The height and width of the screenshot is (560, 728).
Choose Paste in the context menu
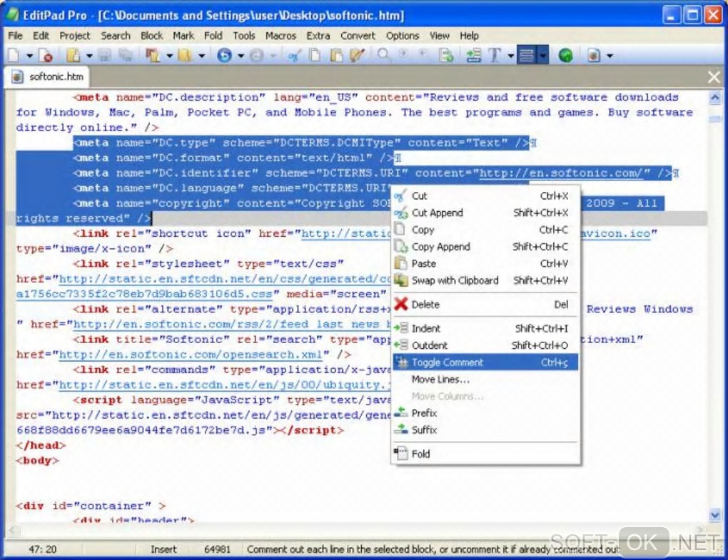(485, 263)
